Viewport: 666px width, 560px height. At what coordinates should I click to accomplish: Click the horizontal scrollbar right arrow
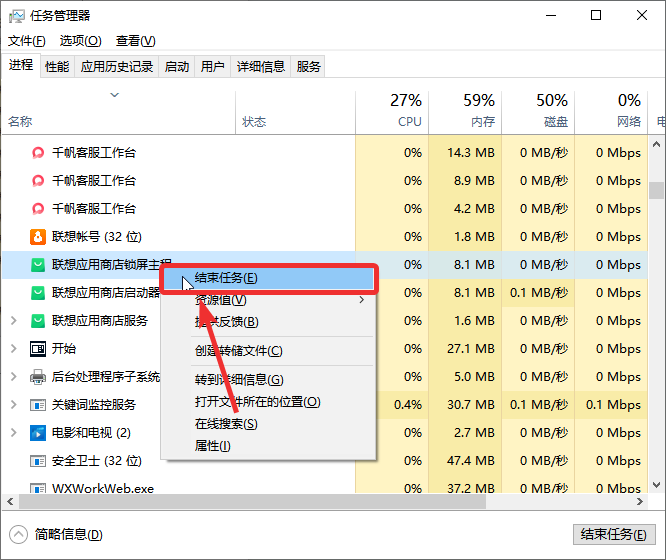[x=640, y=502]
